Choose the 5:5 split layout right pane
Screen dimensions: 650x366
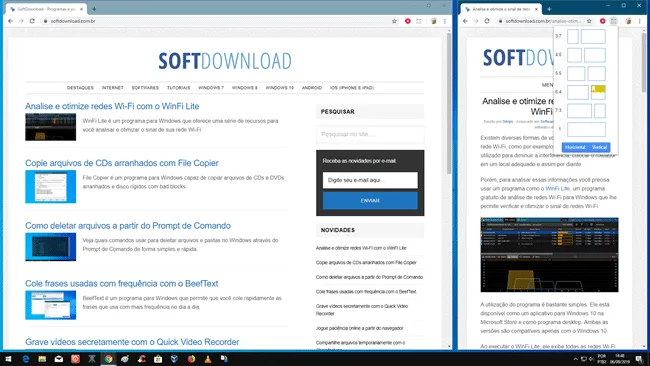tap(597, 74)
